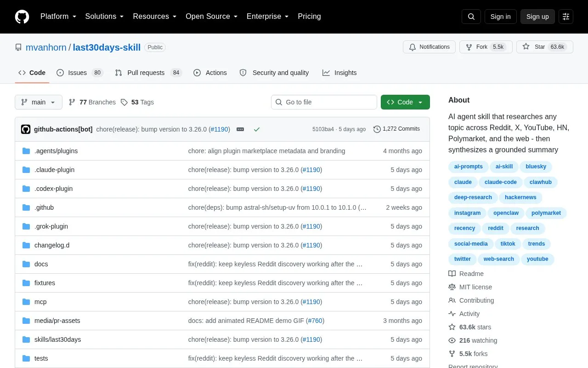Click the Sign in button
The width and height of the screenshot is (588, 368).
coord(500,17)
